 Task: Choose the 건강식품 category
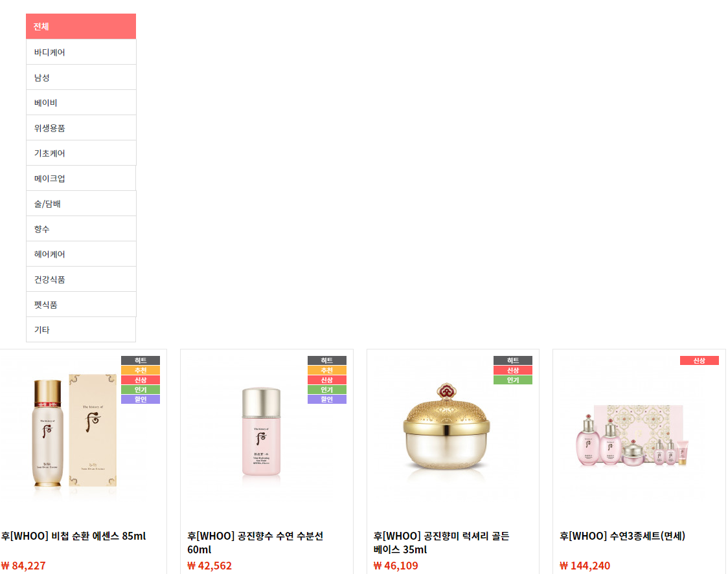click(81, 280)
